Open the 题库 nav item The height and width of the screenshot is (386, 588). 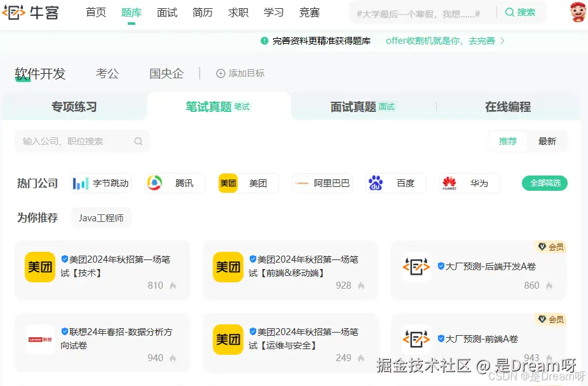point(131,12)
